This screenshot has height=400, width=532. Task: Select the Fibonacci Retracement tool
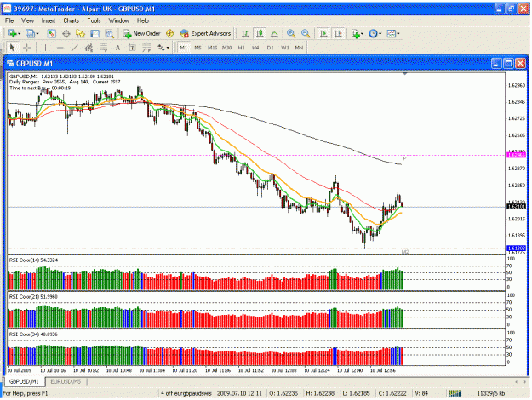point(103,48)
